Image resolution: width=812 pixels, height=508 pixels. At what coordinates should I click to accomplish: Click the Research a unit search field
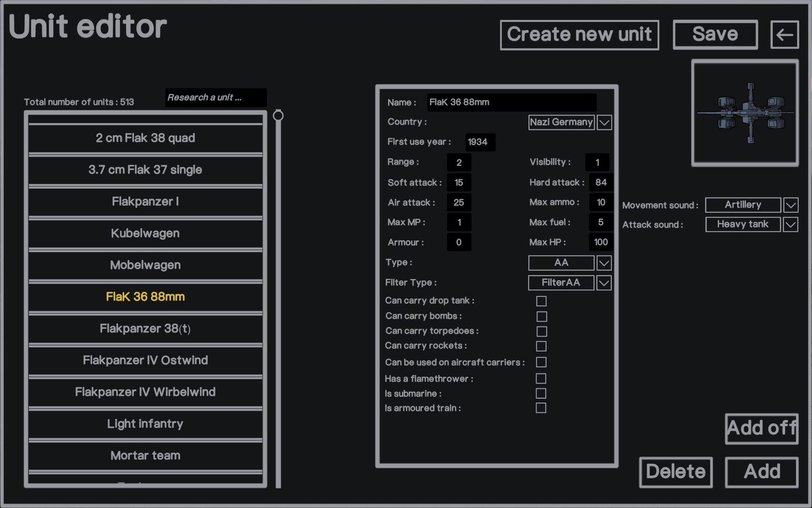(216, 98)
